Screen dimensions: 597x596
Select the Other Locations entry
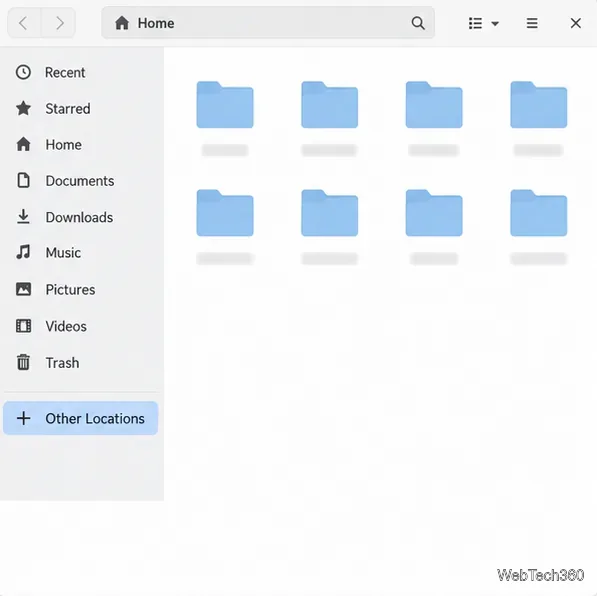click(80, 418)
